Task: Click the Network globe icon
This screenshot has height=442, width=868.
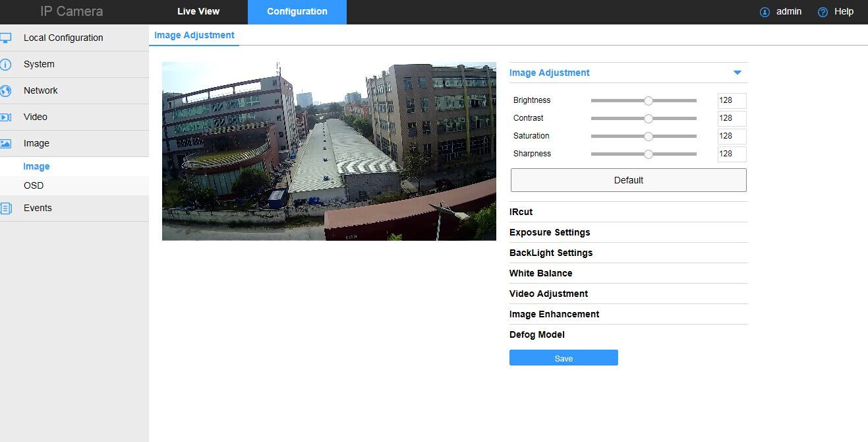Action: click(5, 91)
